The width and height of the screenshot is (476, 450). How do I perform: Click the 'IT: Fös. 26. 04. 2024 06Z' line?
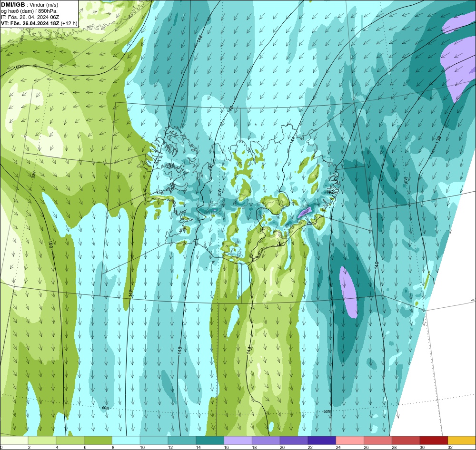pyautogui.click(x=30, y=17)
